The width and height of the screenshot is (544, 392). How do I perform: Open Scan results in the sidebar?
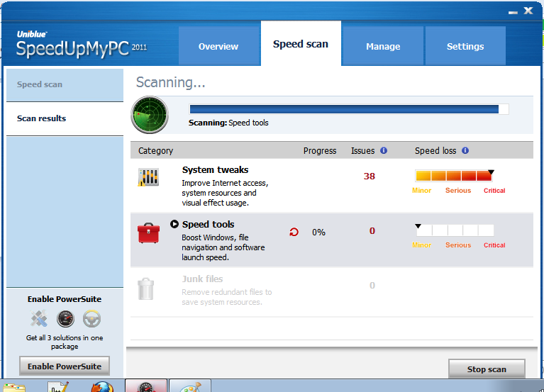[x=65, y=119]
